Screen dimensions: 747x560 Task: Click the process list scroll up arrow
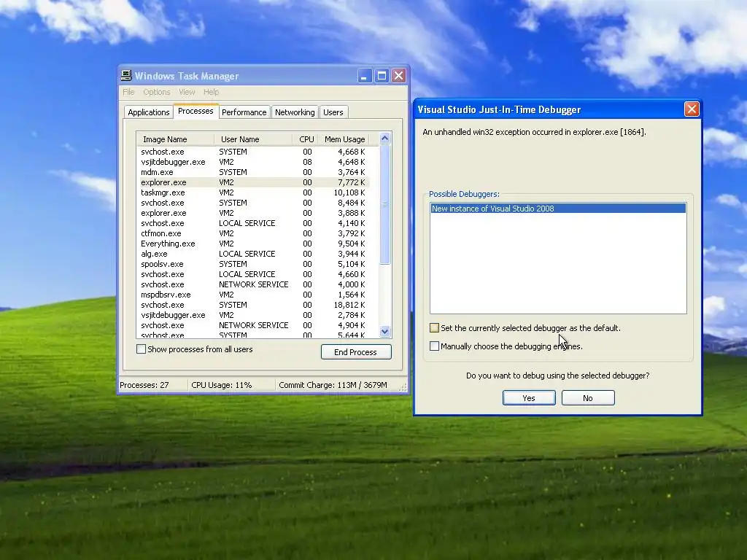(x=385, y=139)
